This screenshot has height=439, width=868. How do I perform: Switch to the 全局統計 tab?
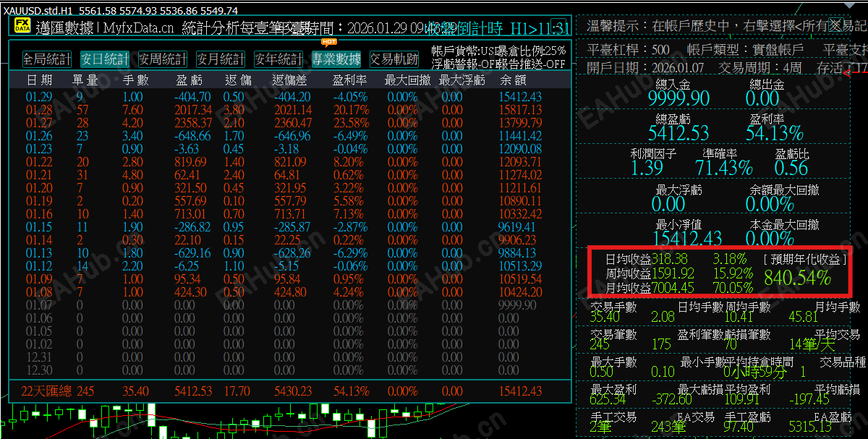click(47, 59)
